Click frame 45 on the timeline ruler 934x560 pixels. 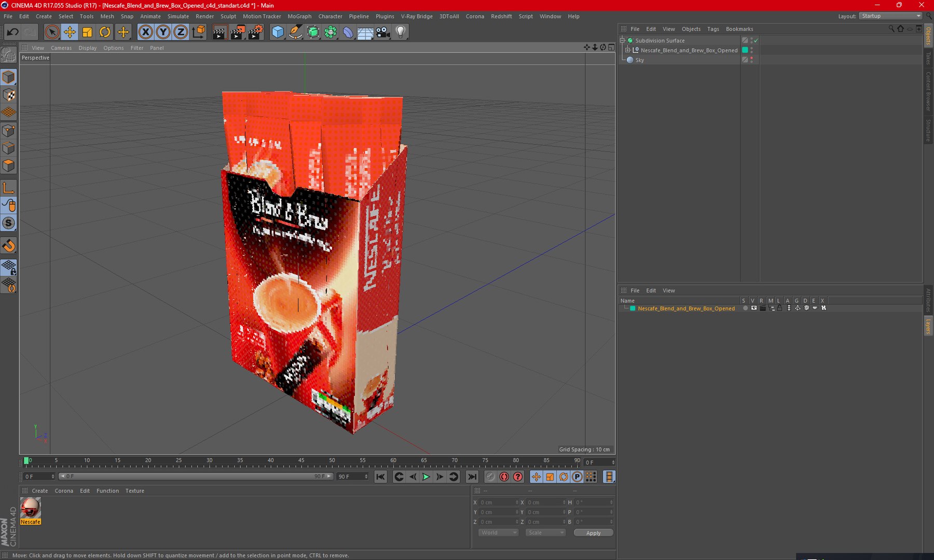coord(301,461)
